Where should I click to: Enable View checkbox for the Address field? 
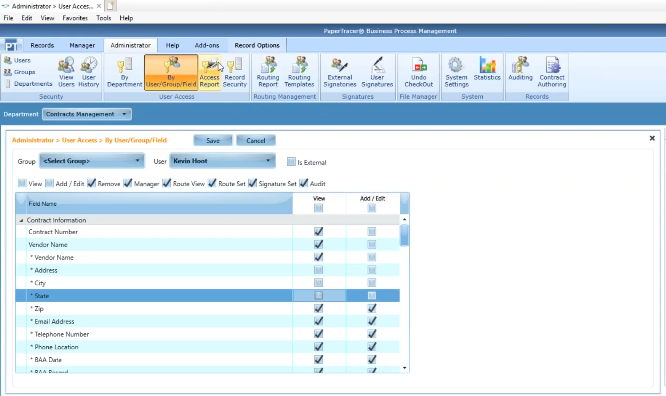tap(318, 270)
